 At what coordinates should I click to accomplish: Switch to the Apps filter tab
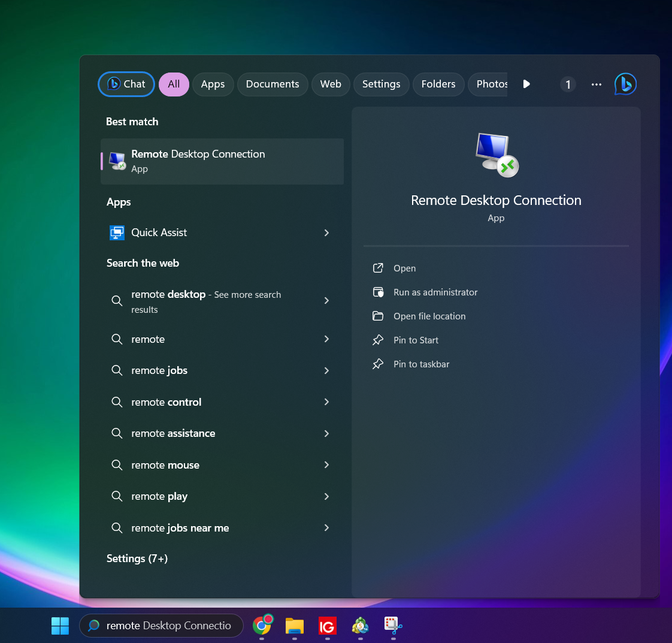pyautogui.click(x=213, y=84)
